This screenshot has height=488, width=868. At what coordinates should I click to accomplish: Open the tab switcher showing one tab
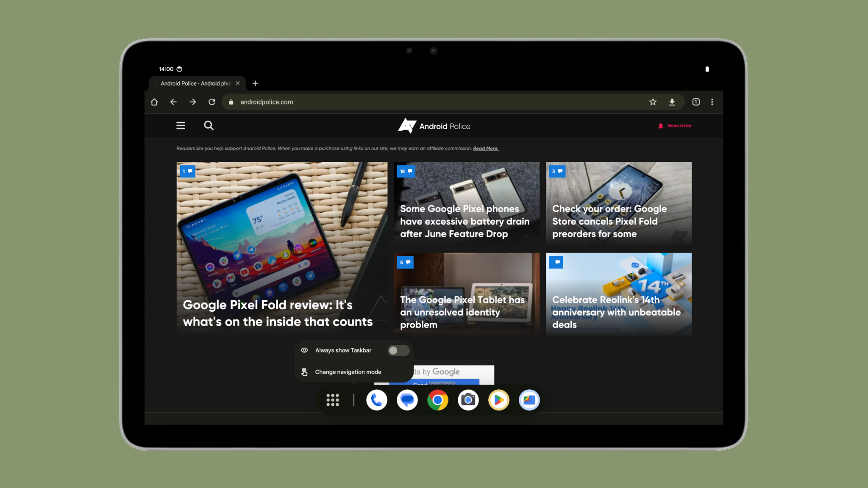(x=696, y=102)
